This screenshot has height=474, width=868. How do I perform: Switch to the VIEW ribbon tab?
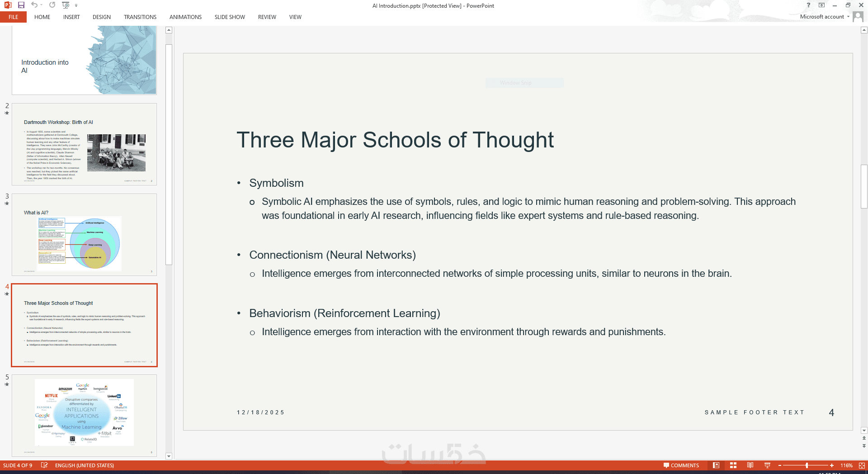coord(295,17)
